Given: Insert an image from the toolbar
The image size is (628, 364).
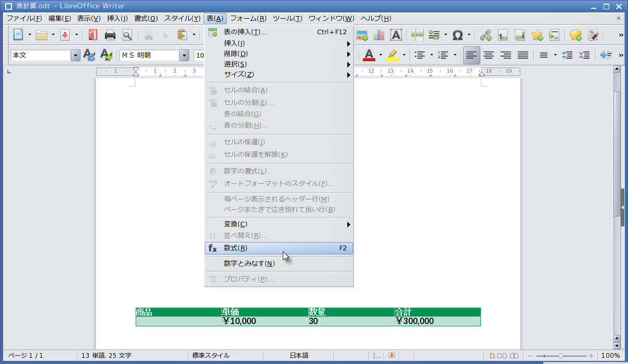Looking at the screenshot, I should coord(362,35).
